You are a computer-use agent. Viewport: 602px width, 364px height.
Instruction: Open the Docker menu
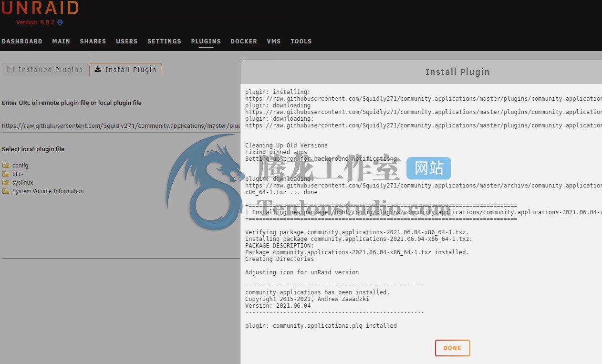(244, 42)
